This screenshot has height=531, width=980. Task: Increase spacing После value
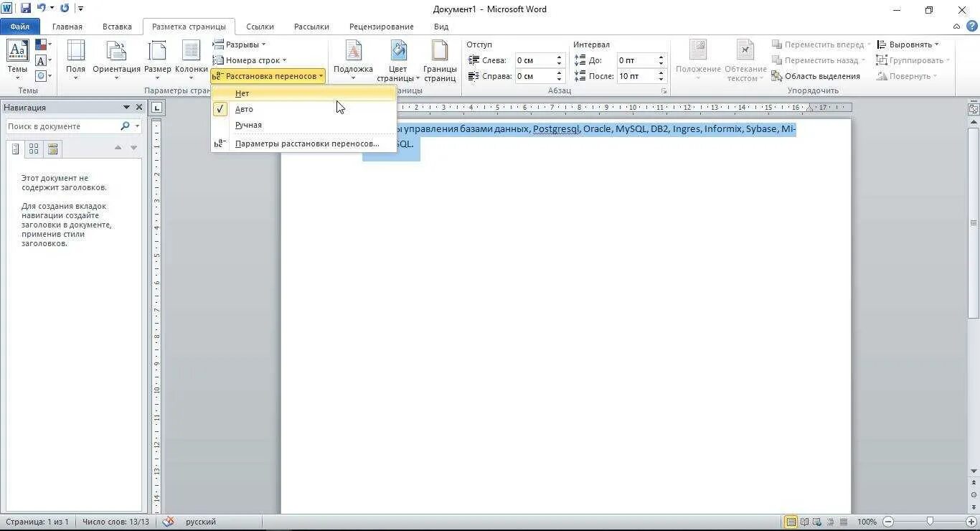coord(661,73)
